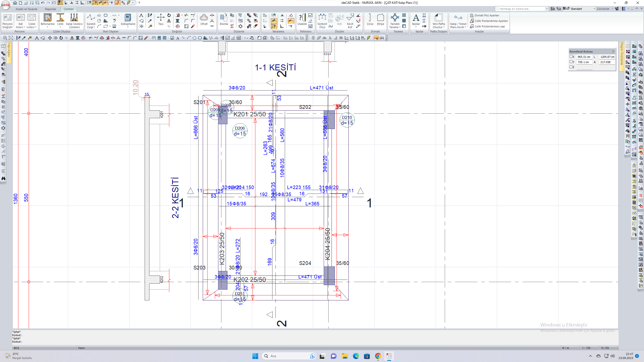The height and width of the screenshot is (362, 644).
Task: Expand the Standart layer dropdown
Action: 594,9
